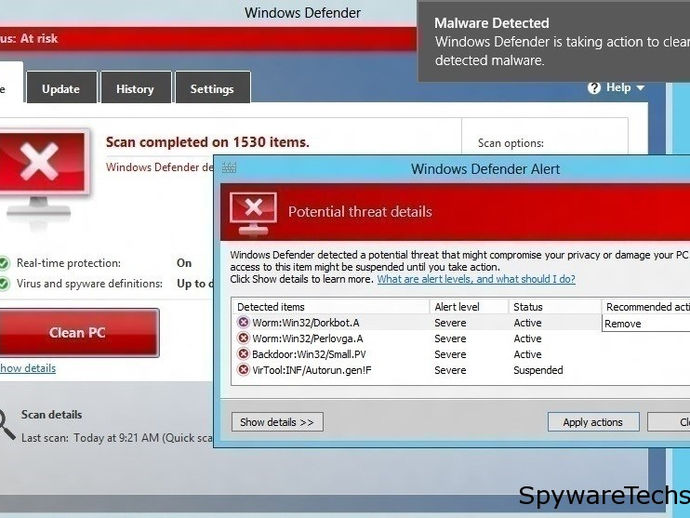Viewport: 690px width, 518px height.
Task: Click the Show details >> button
Action: (277, 422)
